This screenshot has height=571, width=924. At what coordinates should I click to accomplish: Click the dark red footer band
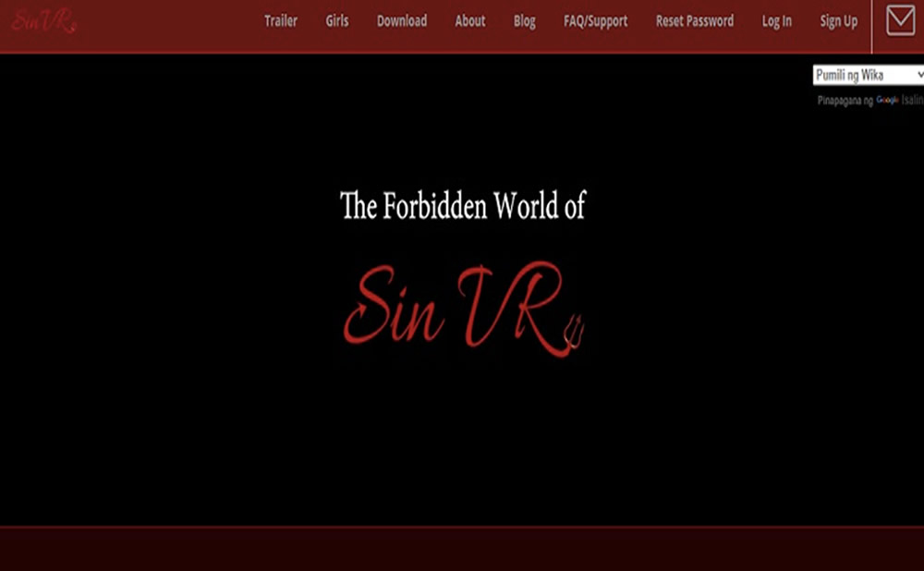tap(462, 551)
